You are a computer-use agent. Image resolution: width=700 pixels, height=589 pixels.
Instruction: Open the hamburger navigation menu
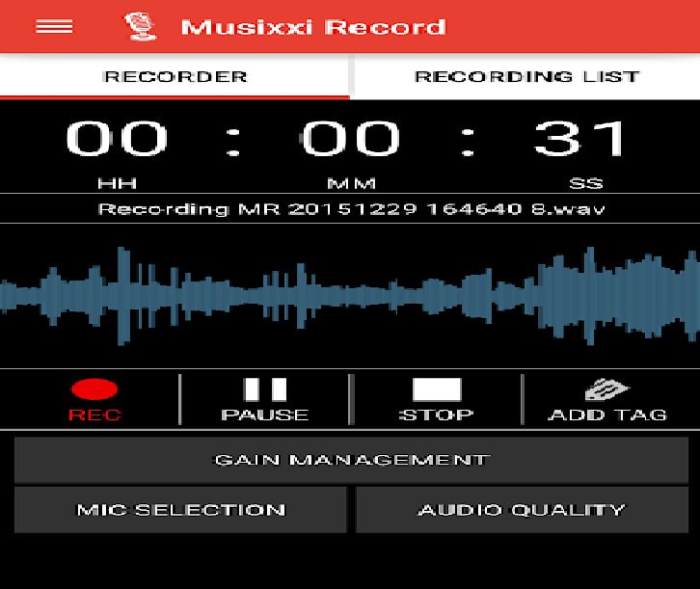[54, 27]
